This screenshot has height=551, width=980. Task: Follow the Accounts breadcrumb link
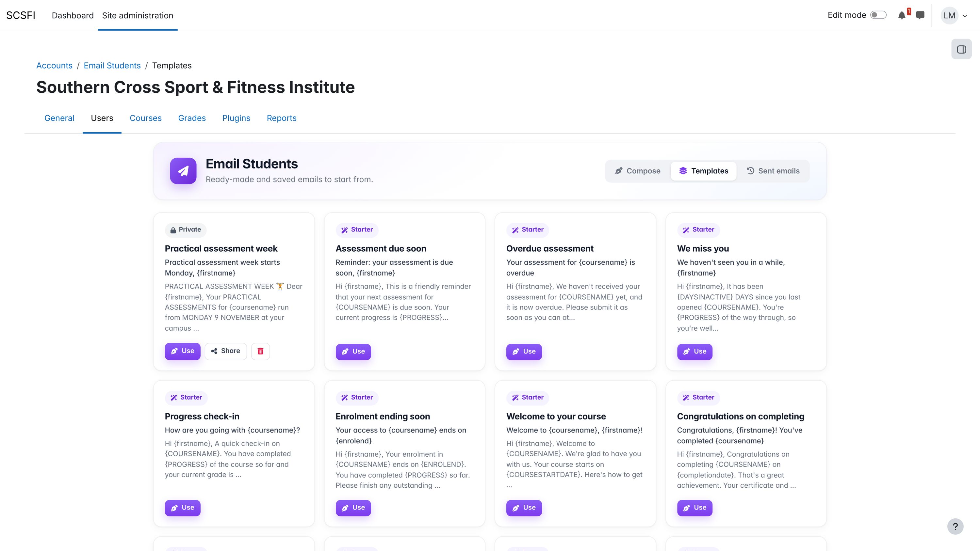point(55,66)
